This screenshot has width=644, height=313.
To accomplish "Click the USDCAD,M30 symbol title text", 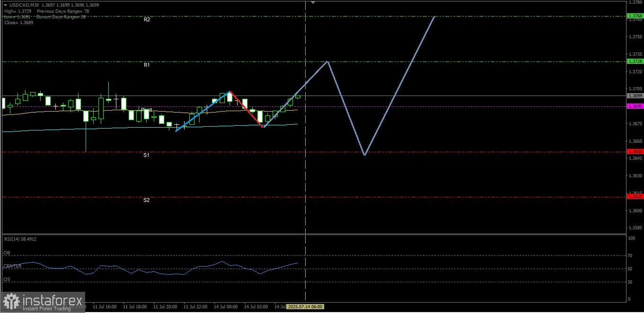I will 24,5.
